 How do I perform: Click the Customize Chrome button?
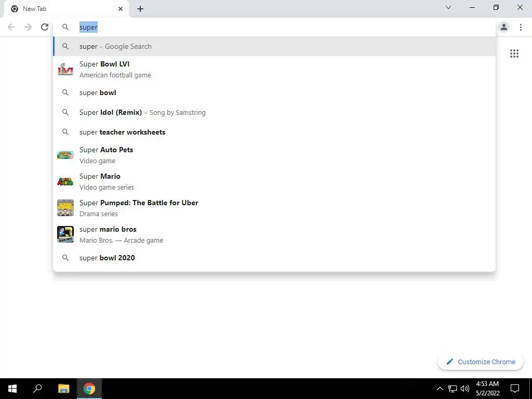[481, 362]
